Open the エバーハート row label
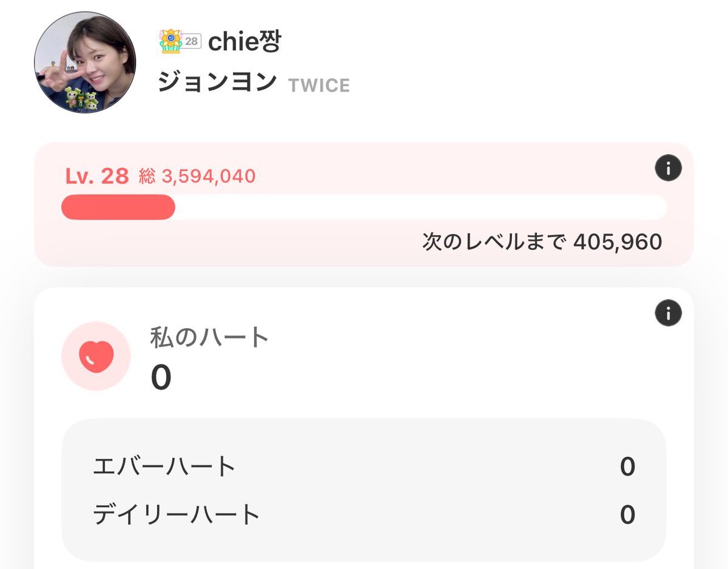 coord(164,466)
